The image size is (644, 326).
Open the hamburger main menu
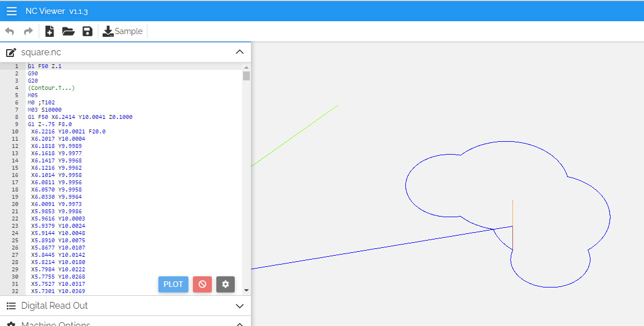(12, 11)
